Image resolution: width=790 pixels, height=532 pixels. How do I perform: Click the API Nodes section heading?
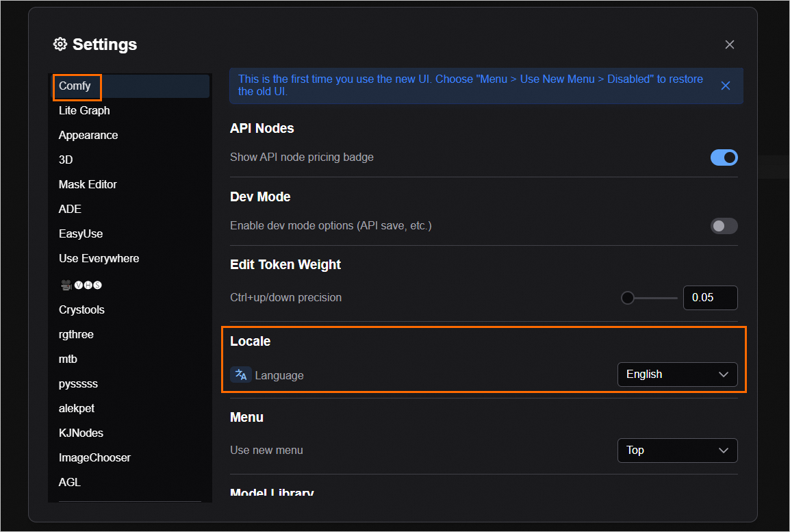click(x=262, y=129)
